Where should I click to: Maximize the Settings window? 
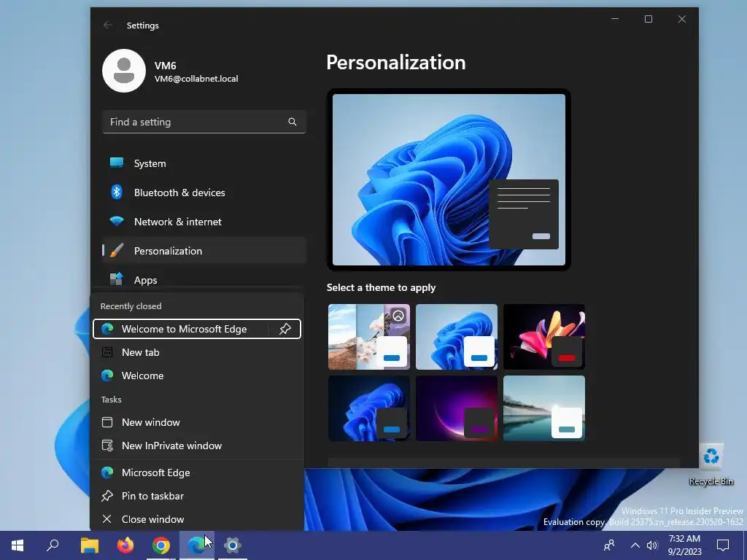point(649,19)
